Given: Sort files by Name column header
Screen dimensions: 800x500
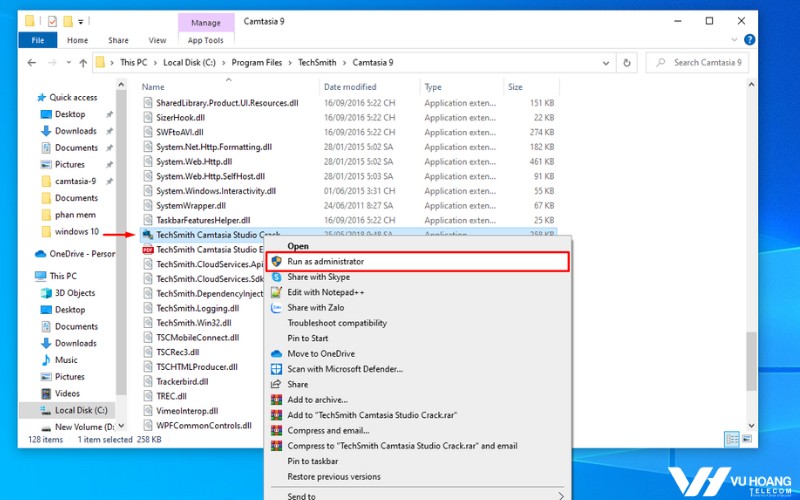Looking at the screenshot, I should point(153,87).
